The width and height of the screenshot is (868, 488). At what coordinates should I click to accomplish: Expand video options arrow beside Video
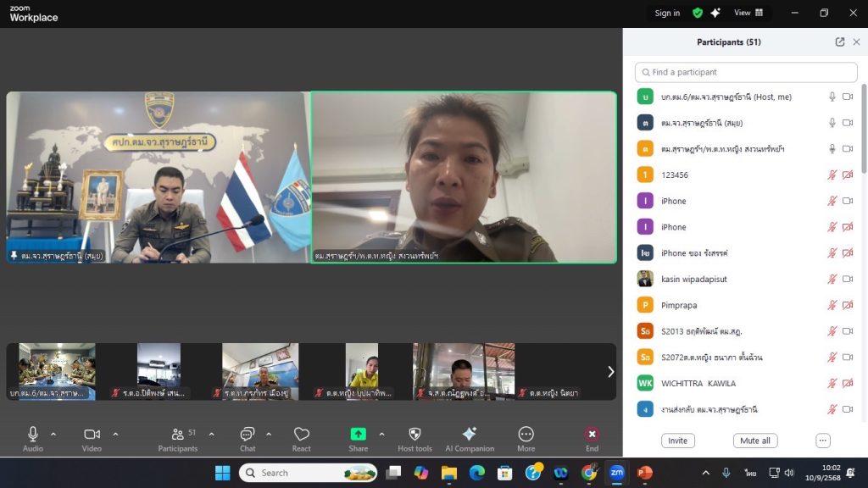point(115,434)
